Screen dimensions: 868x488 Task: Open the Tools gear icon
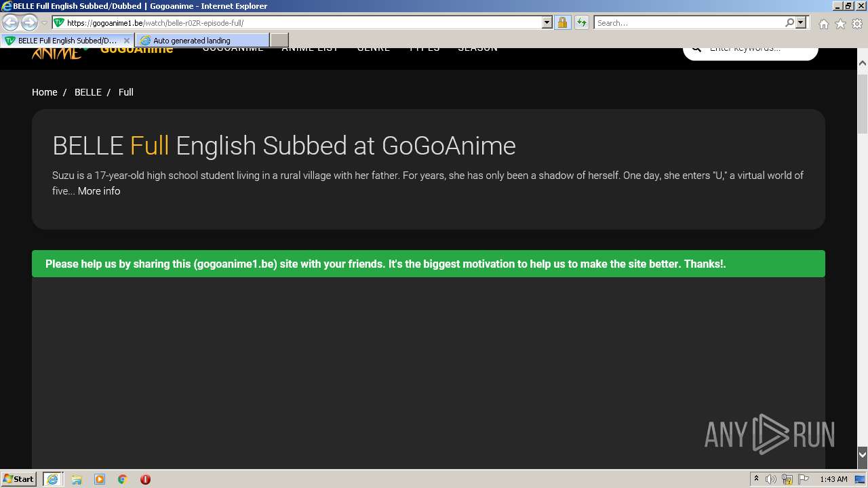[x=857, y=24]
